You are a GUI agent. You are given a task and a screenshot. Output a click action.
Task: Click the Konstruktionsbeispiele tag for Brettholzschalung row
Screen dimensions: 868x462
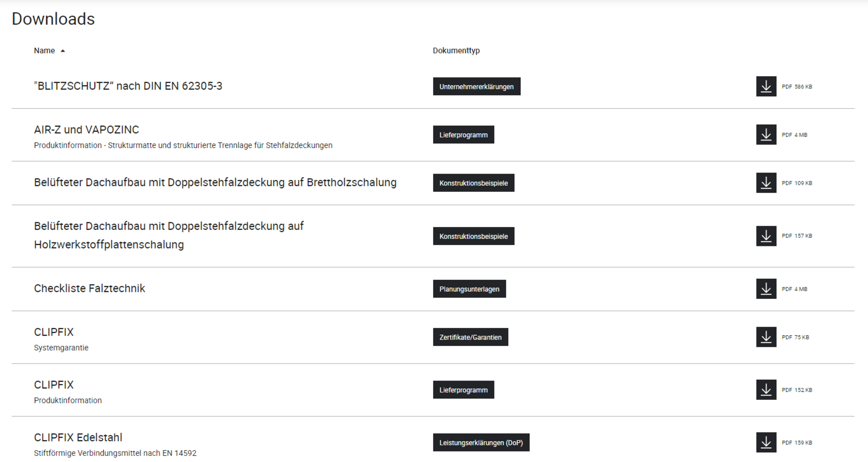tap(473, 183)
